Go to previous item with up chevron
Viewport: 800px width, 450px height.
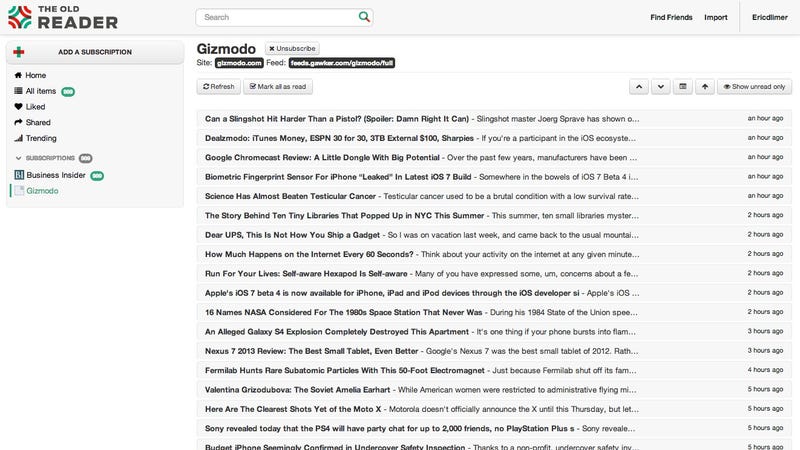pos(639,87)
